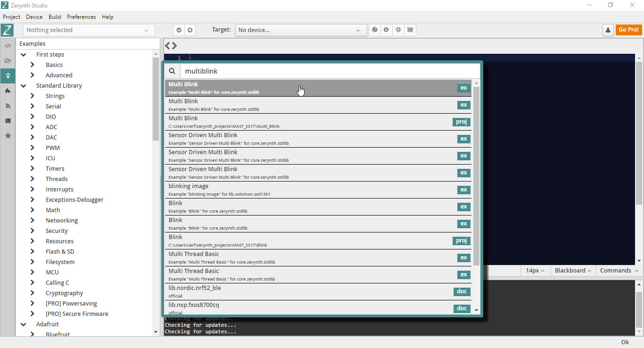Click the angle-brackets icon above the editor
Image resolution: width=644 pixels, height=348 pixels.
click(x=171, y=46)
